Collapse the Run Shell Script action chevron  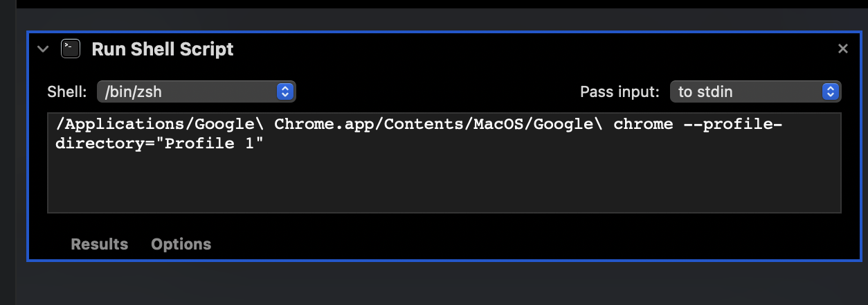click(x=43, y=49)
